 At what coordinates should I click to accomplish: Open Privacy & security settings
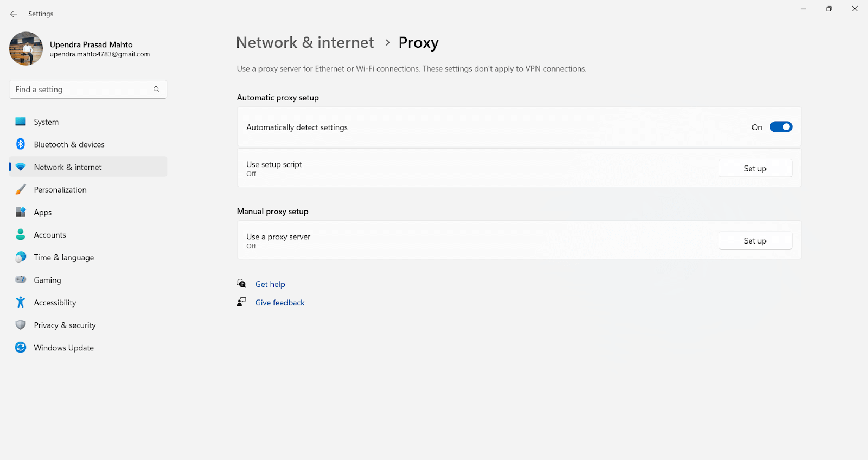click(x=65, y=325)
